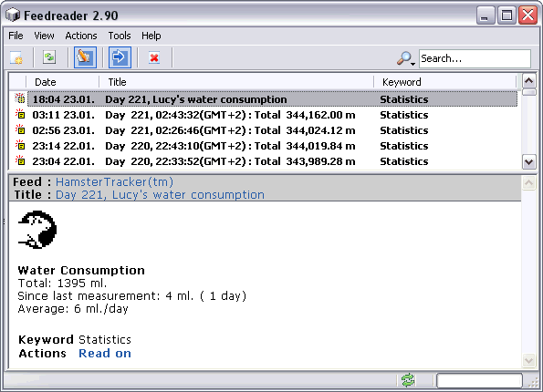Click the Feedreader application icon in title bar
This screenshot has height=392, width=543.
click(x=13, y=15)
